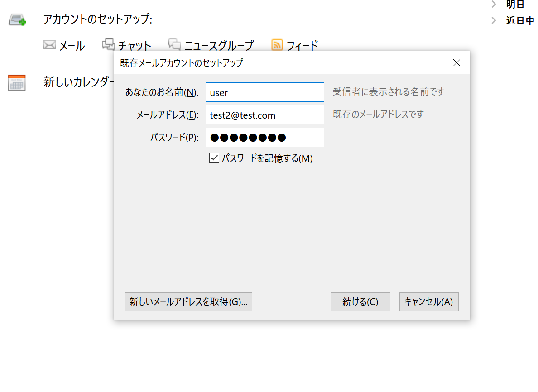Click the envelope icon beside メール
This screenshot has height=392, width=538.
pyautogui.click(x=49, y=44)
